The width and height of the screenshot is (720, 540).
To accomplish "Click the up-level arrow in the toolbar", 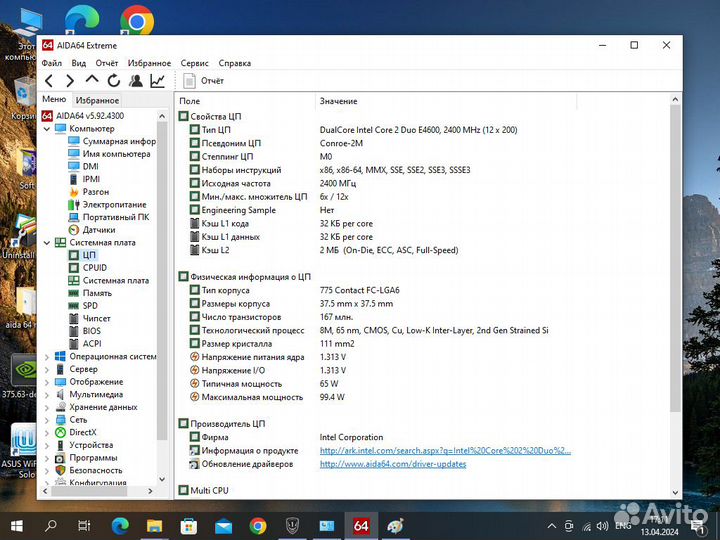I will click(x=92, y=80).
